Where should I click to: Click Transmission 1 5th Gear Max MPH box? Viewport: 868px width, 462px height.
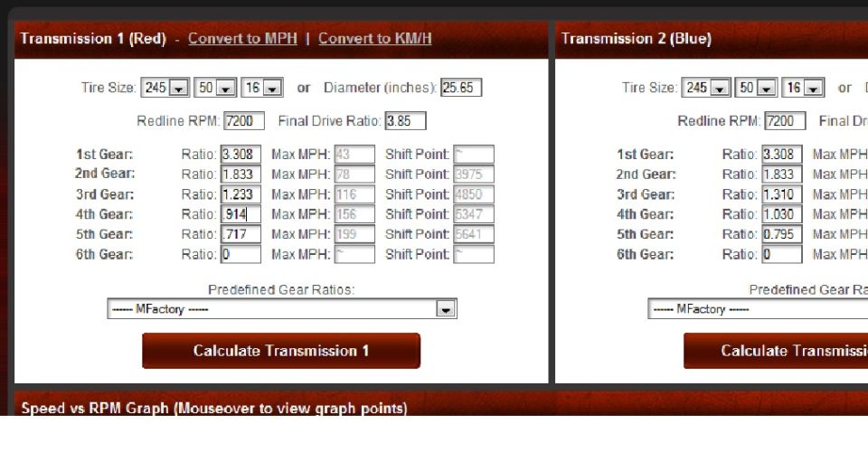tap(354, 234)
